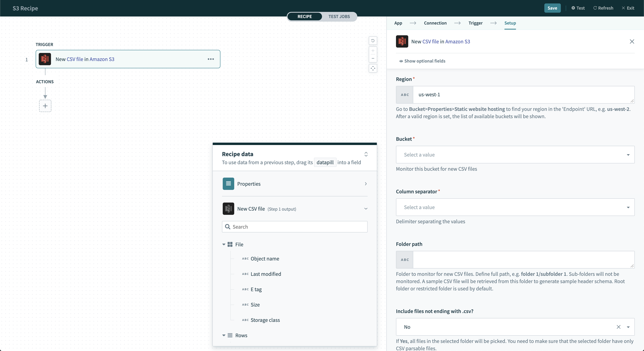Click the fit-to-screen canvas icon

373,68
